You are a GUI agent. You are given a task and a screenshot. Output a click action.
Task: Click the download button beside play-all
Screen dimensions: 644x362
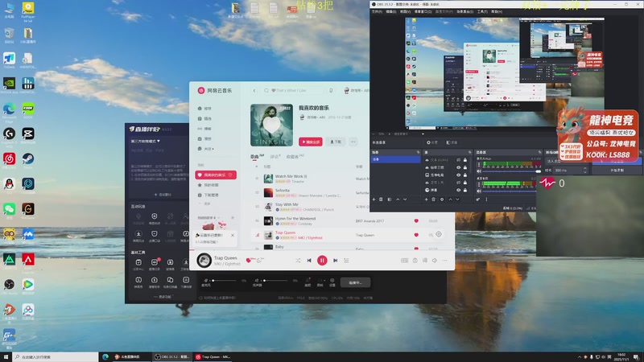click(x=336, y=142)
